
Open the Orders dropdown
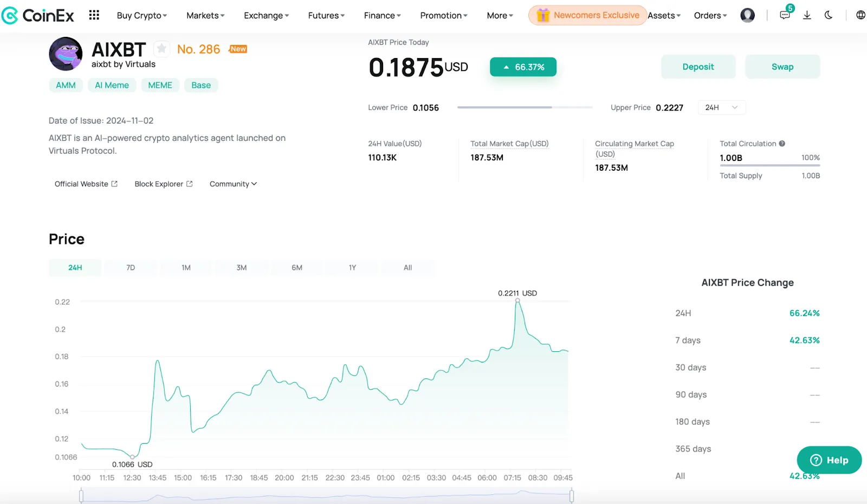(x=710, y=16)
